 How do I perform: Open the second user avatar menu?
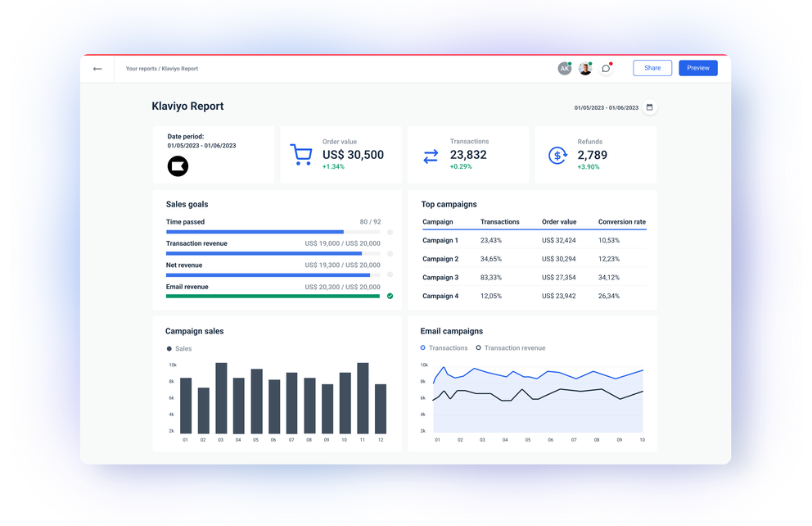point(585,68)
